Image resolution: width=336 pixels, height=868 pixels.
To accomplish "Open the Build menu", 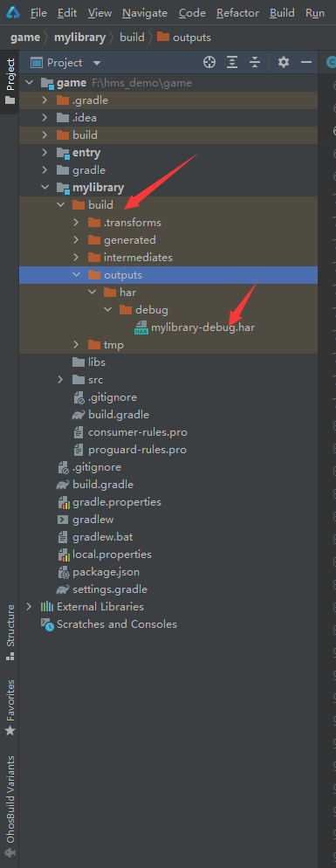I will click(282, 13).
